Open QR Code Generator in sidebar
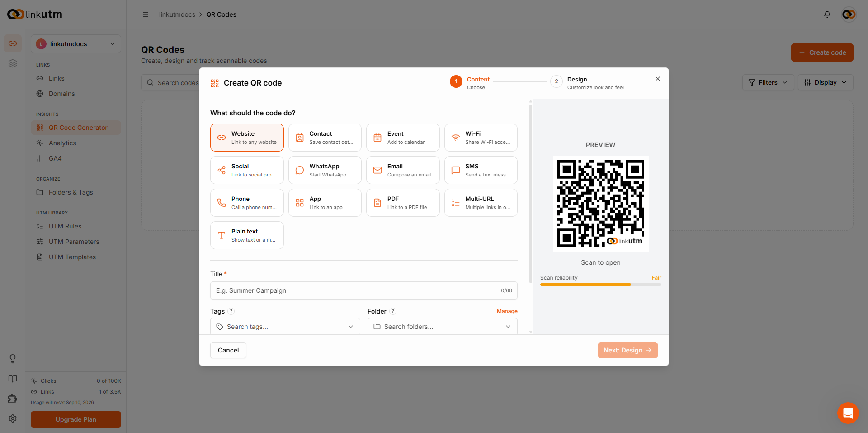Viewport: 868px width, 433px height. pos(76,128)
